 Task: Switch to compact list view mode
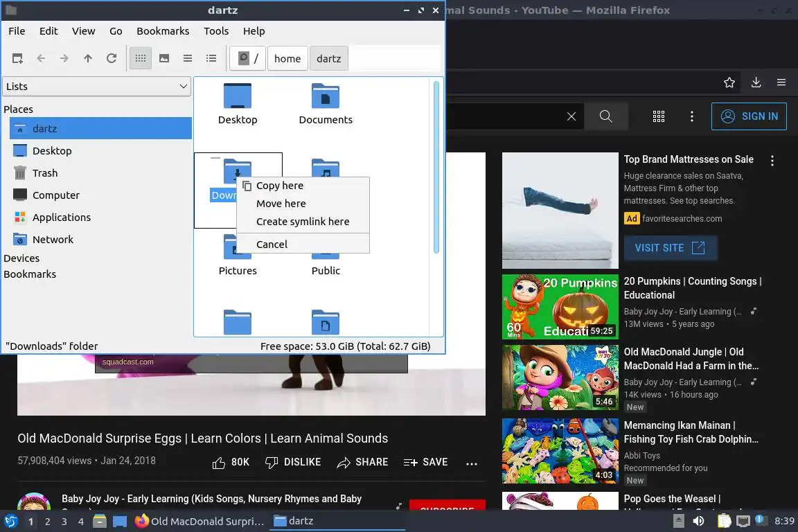coord(188,59)
